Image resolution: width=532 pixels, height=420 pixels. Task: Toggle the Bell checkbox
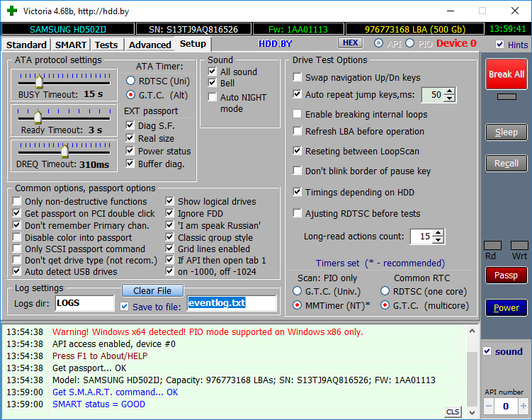[x=212, y=82]
